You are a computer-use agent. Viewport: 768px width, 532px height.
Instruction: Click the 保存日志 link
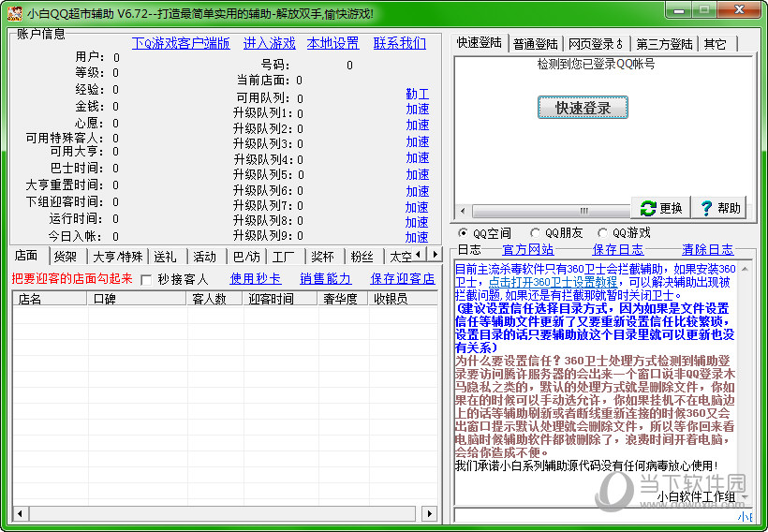618,250
